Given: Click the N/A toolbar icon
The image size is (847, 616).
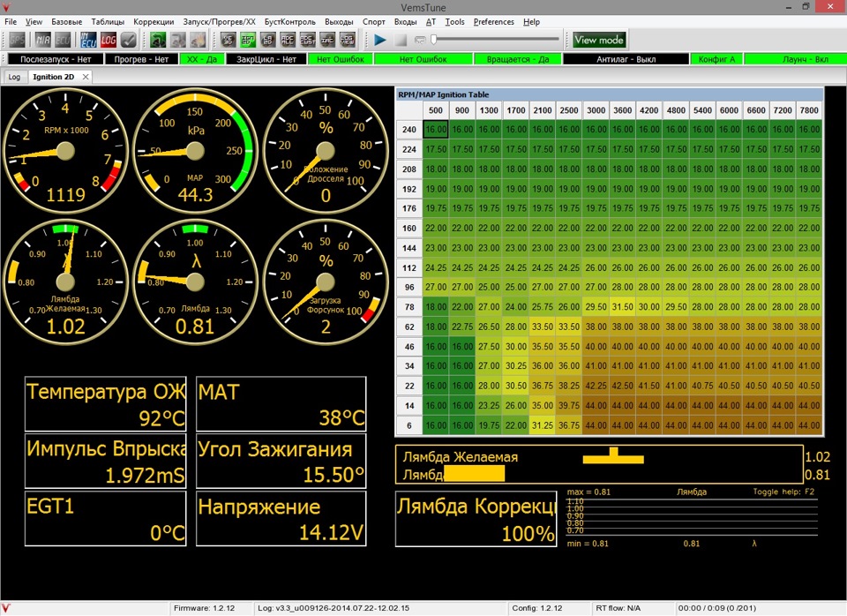Looking at the screenshot, I should [x=42, y=40].
